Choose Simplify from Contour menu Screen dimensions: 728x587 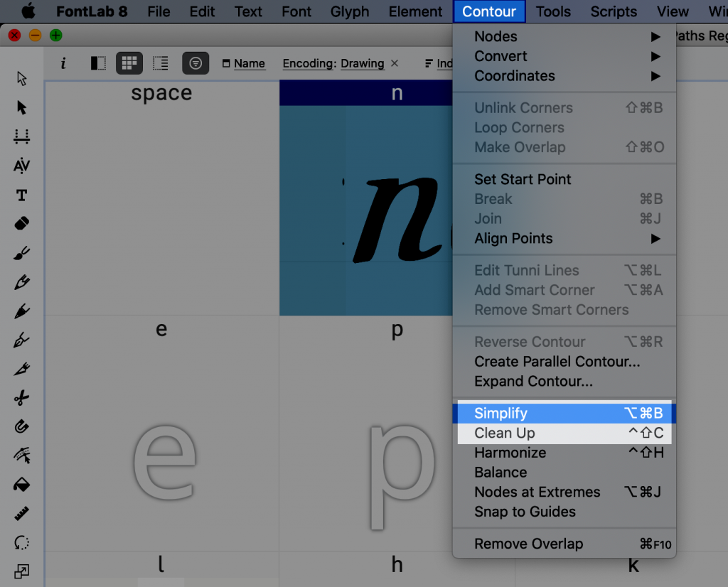click(x=564, y=413)
